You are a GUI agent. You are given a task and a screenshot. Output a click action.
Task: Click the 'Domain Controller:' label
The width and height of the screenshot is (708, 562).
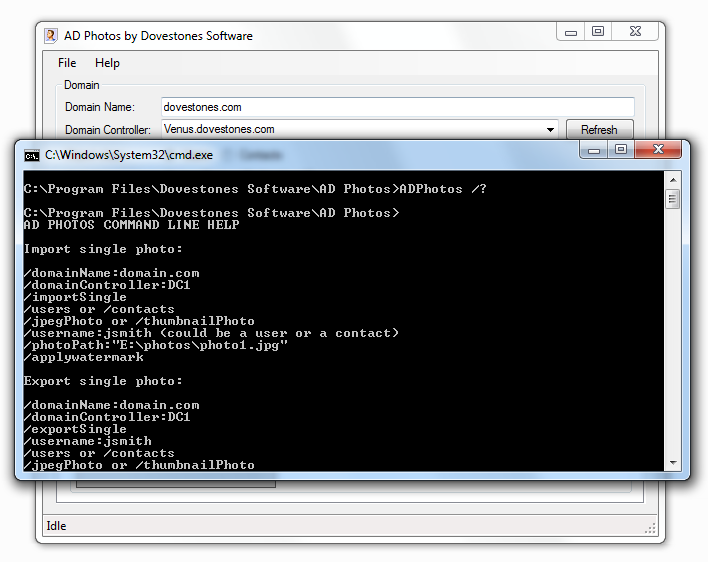(107, 130)
